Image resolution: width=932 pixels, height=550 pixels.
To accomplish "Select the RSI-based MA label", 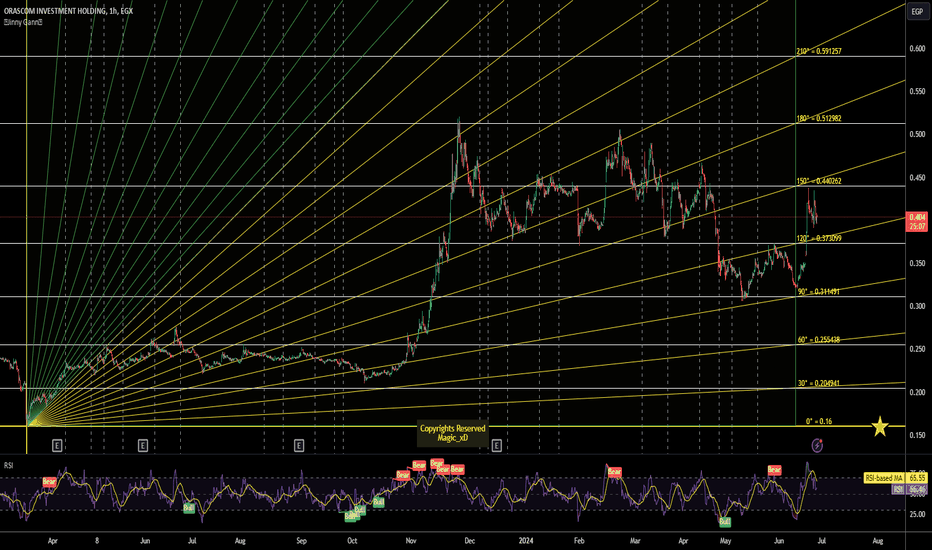I will pyautogui.click(x=884, y=478).
